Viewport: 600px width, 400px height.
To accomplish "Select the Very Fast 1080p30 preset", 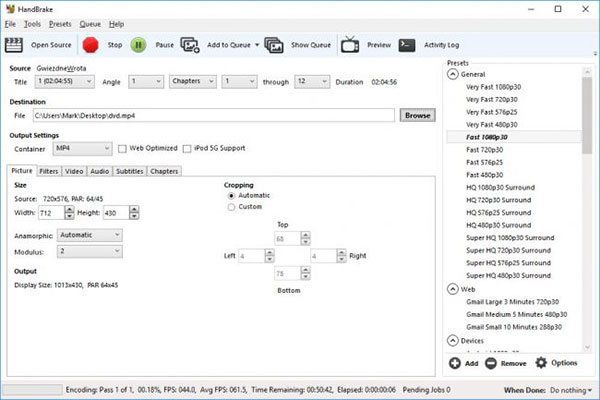I will (x=493, y=87).
